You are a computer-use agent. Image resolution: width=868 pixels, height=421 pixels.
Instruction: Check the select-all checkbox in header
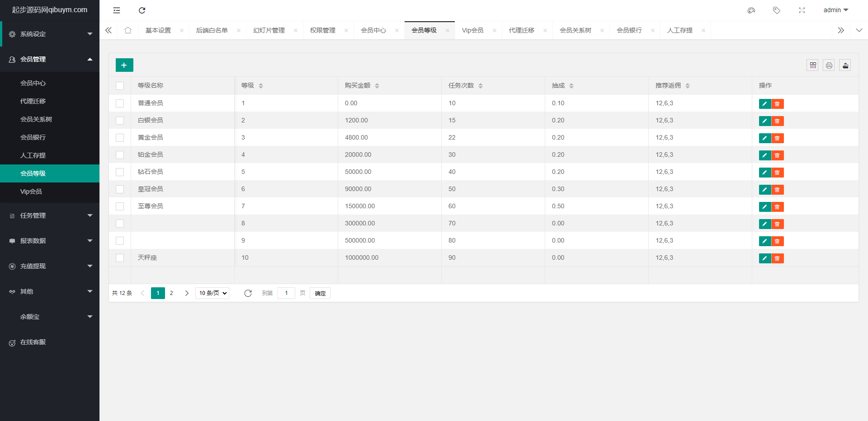tap(120, 86)
